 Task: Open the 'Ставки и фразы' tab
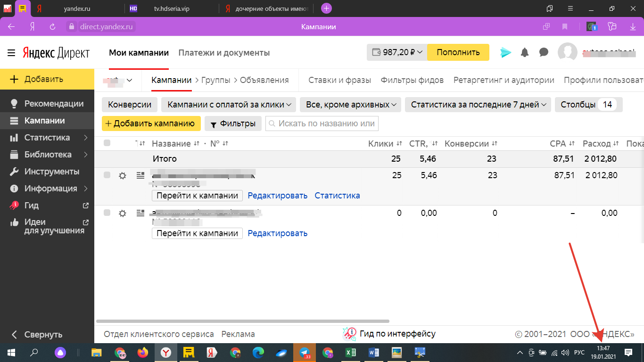[x=339, y=80]
